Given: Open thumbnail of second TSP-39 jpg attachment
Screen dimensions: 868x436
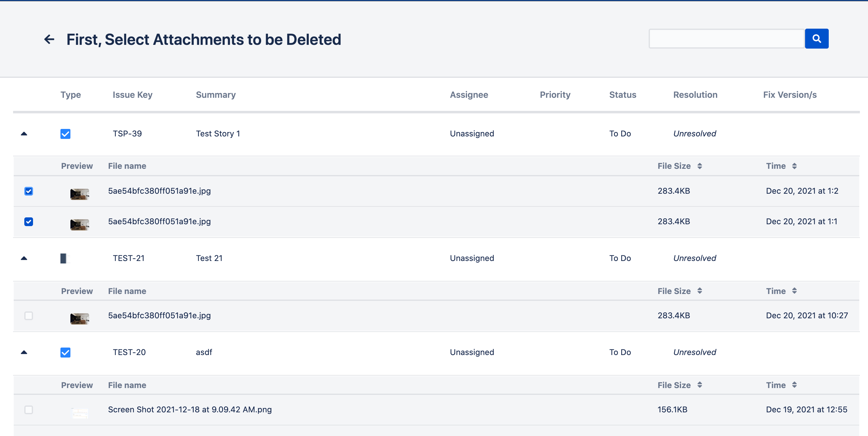Looking at the screenshot, I should [x=79, y=225].
